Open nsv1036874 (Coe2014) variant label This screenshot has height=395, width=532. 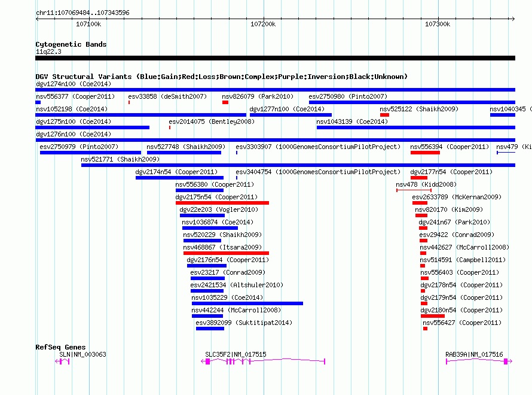[x=218, y=222]
